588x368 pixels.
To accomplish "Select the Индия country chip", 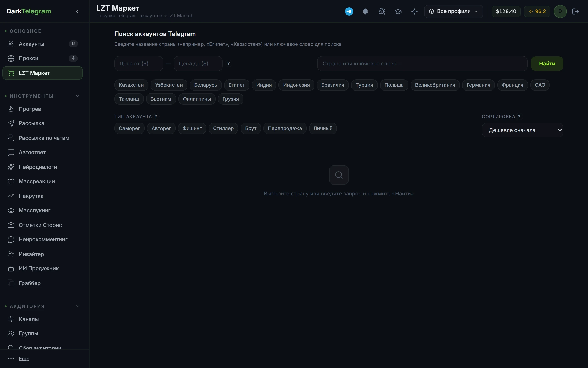I will click(264, 85).
